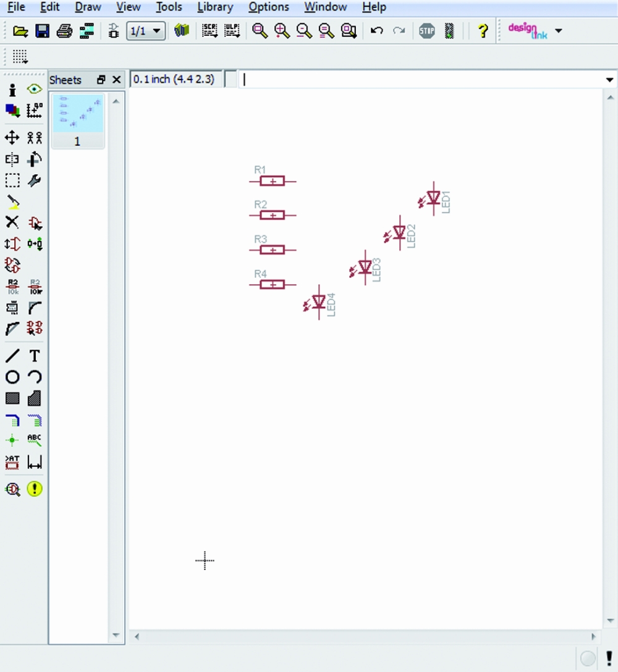
Task: Place a Junction dot tool
Action: [x=12, y=441]
